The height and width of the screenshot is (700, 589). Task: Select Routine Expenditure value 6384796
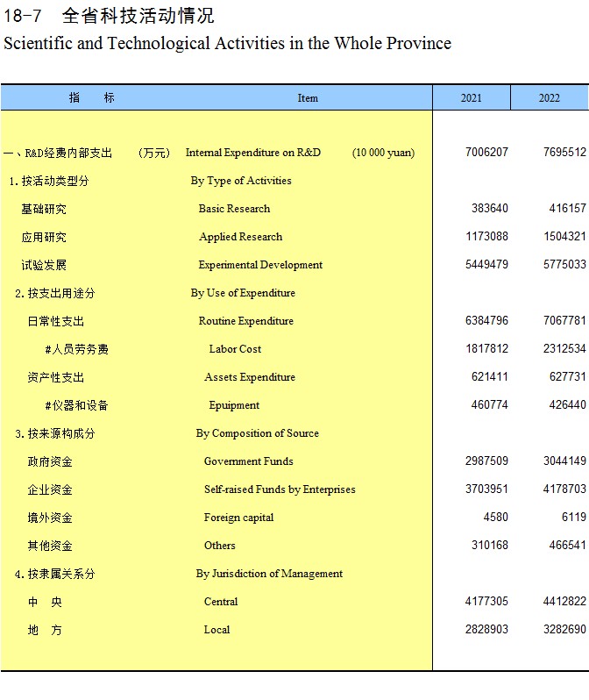(486, 320)
